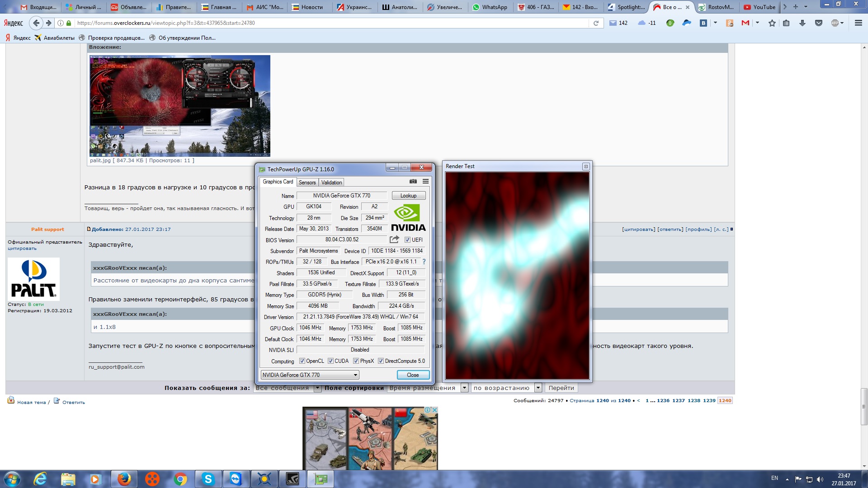Toggle the UEFI checkbox
The height and width of the screenshot is (488, 868).
coord(407,240)
